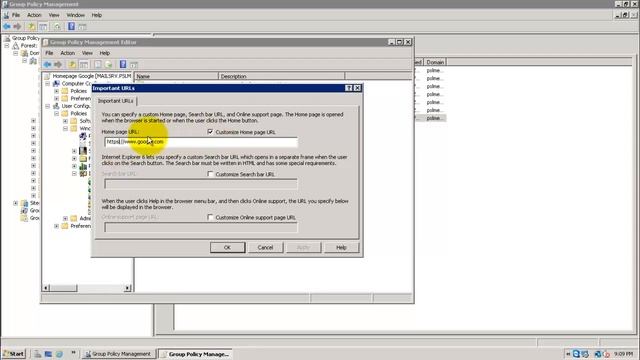Click the action pane icon in Editor toolbar
The width and height of the screenshot is (640, 360).
[134, 64]
